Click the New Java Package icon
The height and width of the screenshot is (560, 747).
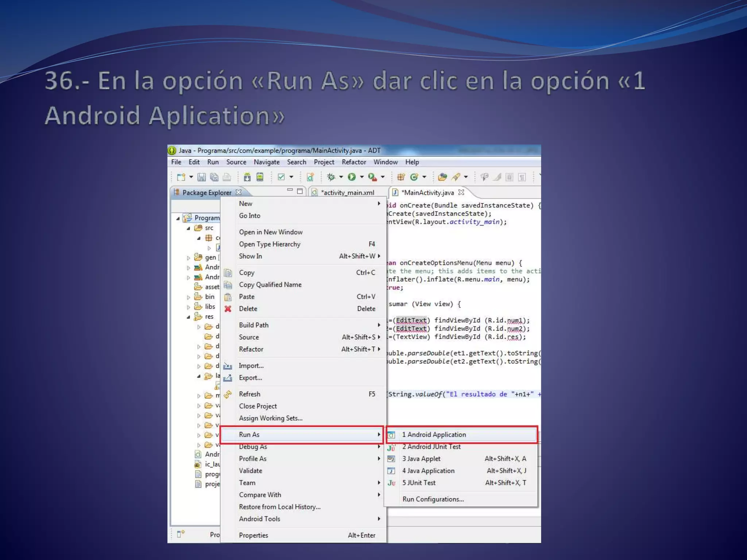401,177
